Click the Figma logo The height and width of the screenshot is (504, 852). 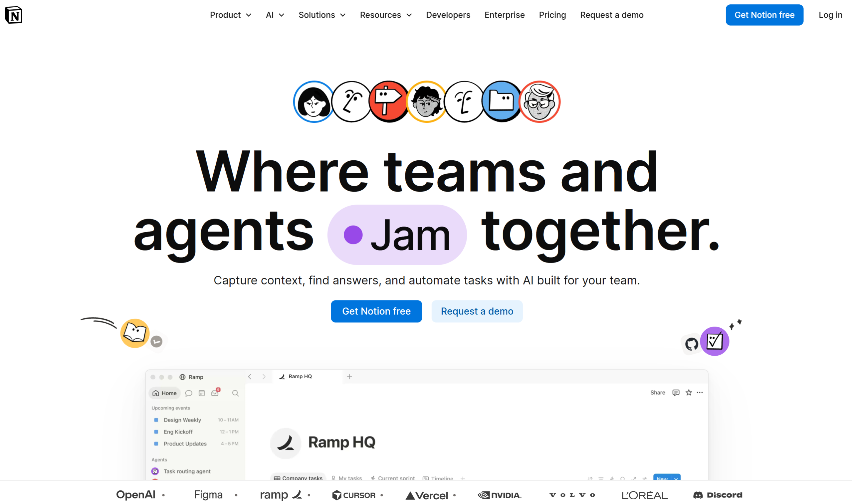(x=208, y=495)
